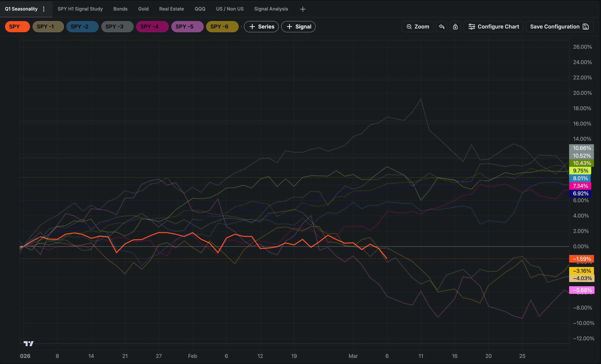Click the undo arrow icon
The height and width of the screenshot is (364, 601).
click(x=441, y=27)
